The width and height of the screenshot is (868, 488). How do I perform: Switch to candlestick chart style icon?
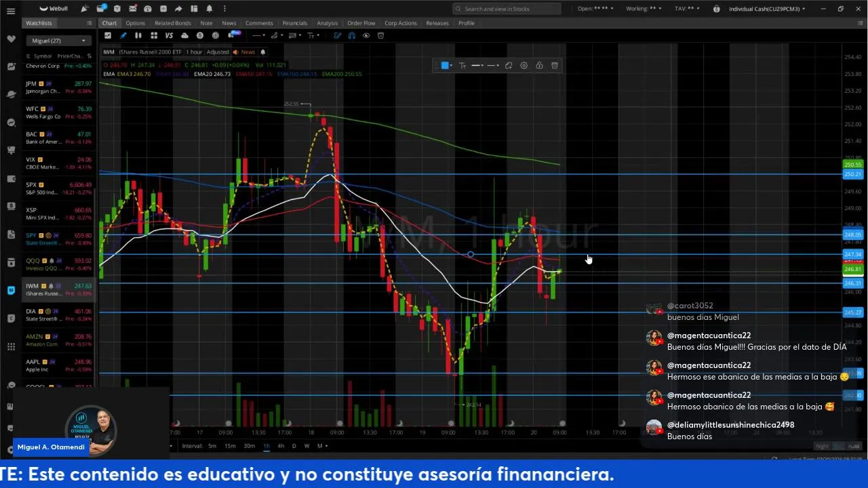(x=138, y=35)
